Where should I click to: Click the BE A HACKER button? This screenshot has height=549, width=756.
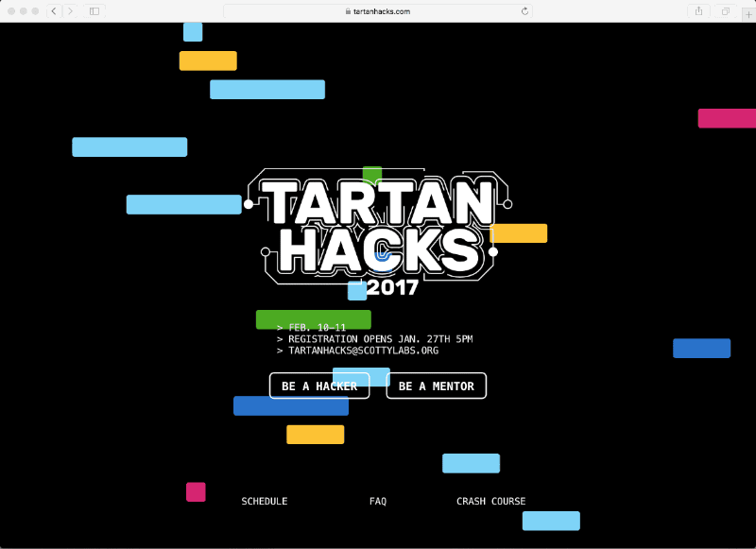pos(319,386)
